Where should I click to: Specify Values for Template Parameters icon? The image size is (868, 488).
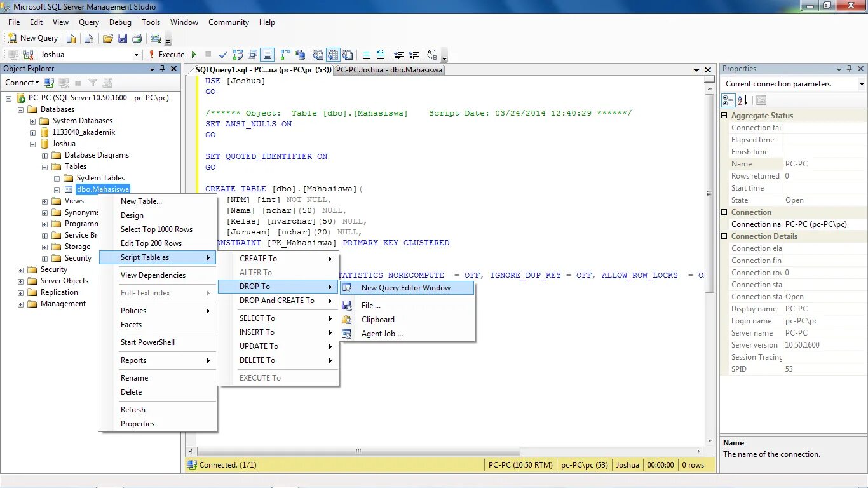pos(432,55)
